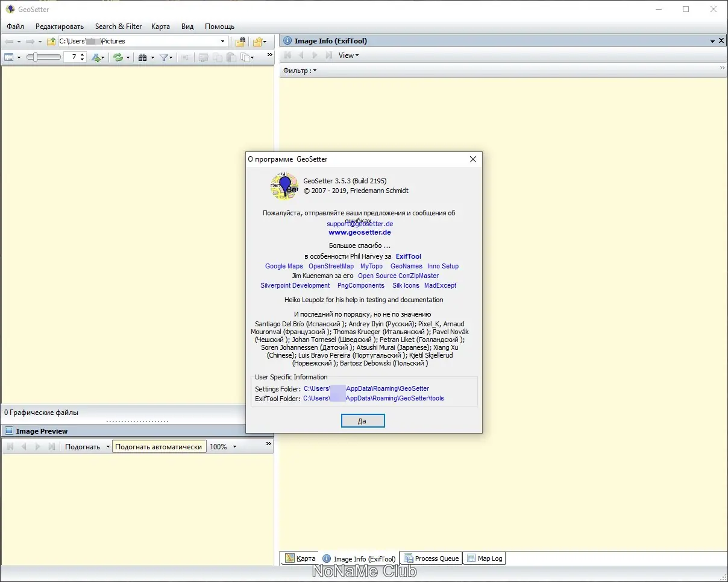Open the www.geosetter.de link
Screen dimensions: 728x582
pos(360,232)
